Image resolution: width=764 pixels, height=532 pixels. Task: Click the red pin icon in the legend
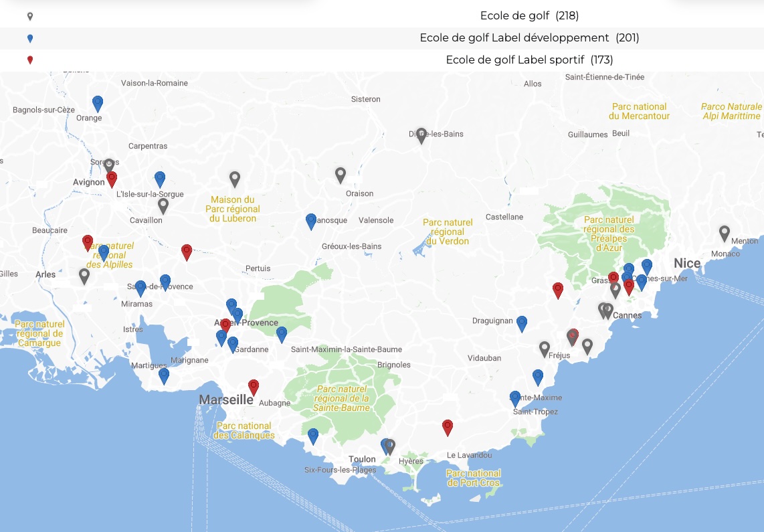[x=30, y=60]
